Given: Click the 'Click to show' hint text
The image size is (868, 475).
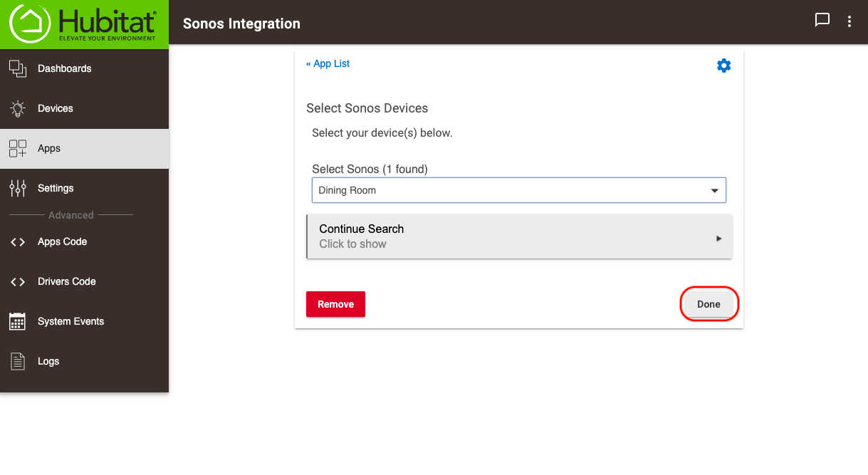Looking at the screenshot, I should (x=352, y=244).
